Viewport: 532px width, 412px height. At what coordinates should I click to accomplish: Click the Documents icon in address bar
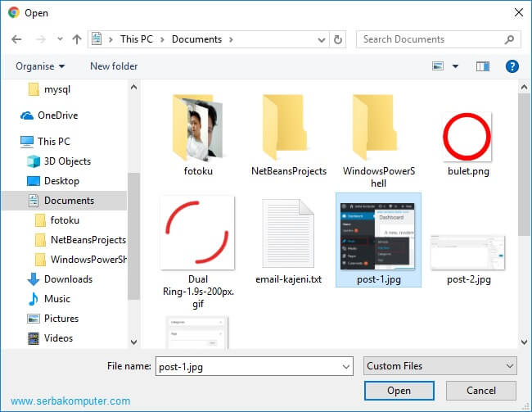point(97,39)
